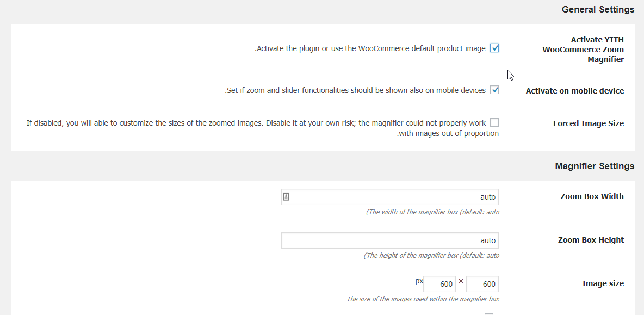Click the Forced Image Size label

pyautogui.click(x=588, y=123)
